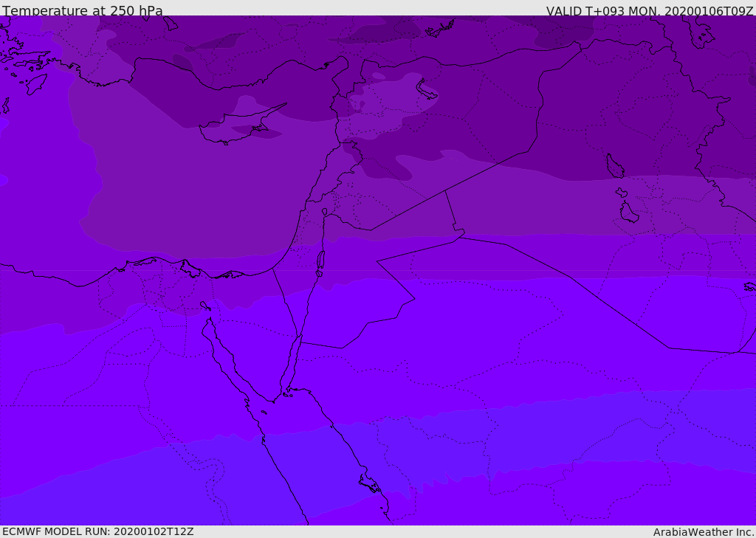Click the 'Temperature at 250 hPa' title text

(x=83, y=10)
